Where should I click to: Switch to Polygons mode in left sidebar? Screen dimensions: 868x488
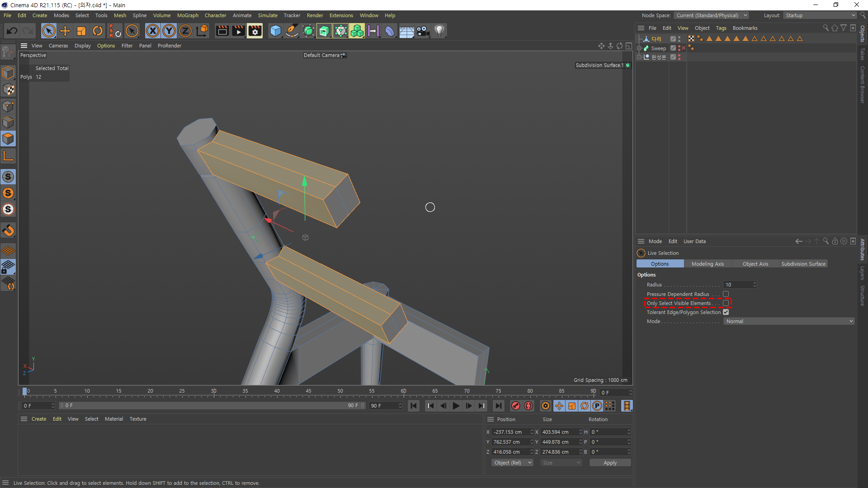(8, 139)
